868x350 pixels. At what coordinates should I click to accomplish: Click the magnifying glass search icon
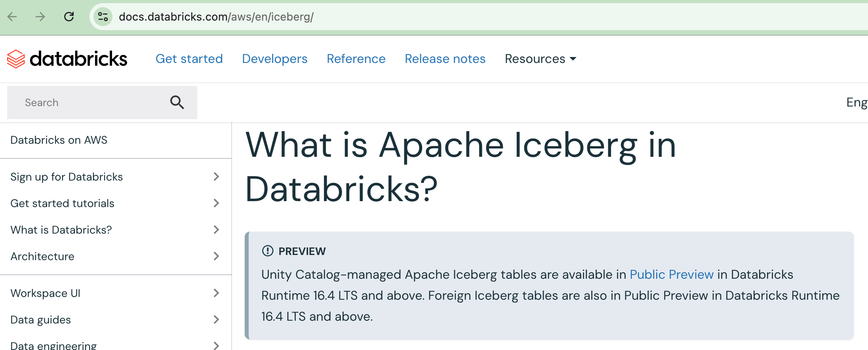pyautogui.click(x=177, y=103)
